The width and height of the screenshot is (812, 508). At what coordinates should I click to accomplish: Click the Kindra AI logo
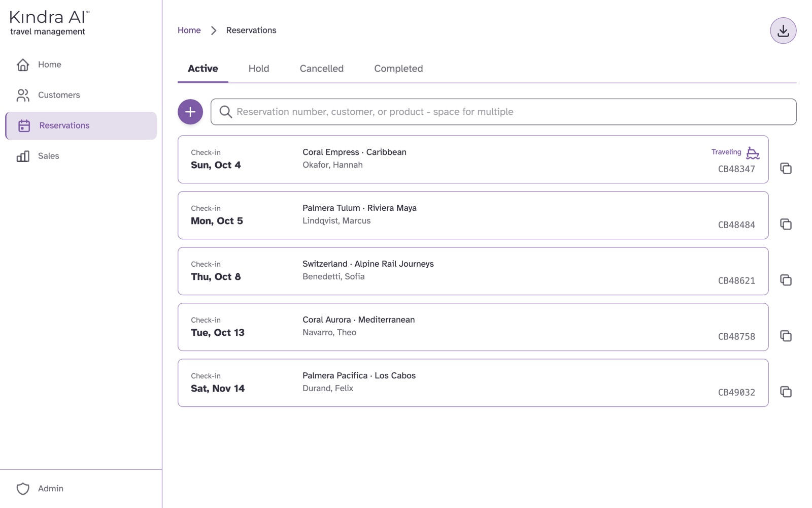[x=50, y=23]
